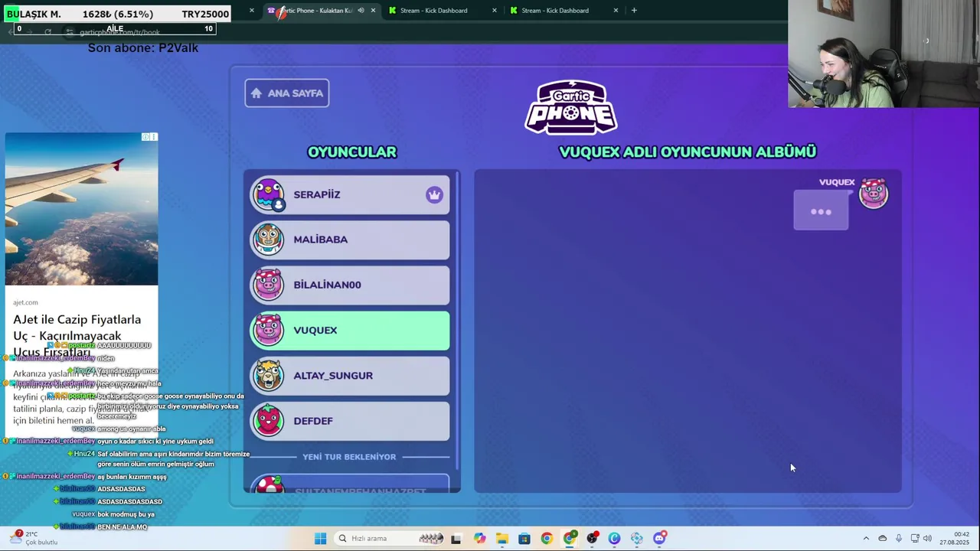Click the "YENI TUR BEKLENIYOR" label

click(349, 457)
